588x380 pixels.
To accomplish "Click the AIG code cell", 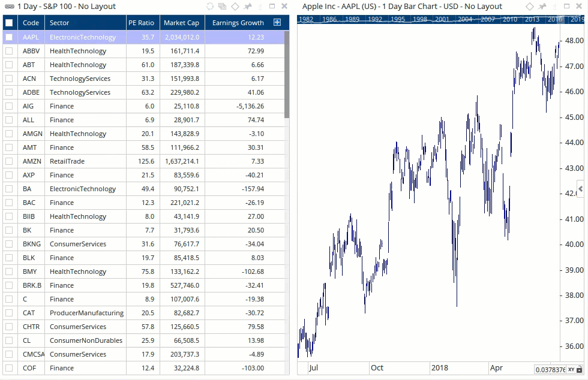I will coord(31,106).
